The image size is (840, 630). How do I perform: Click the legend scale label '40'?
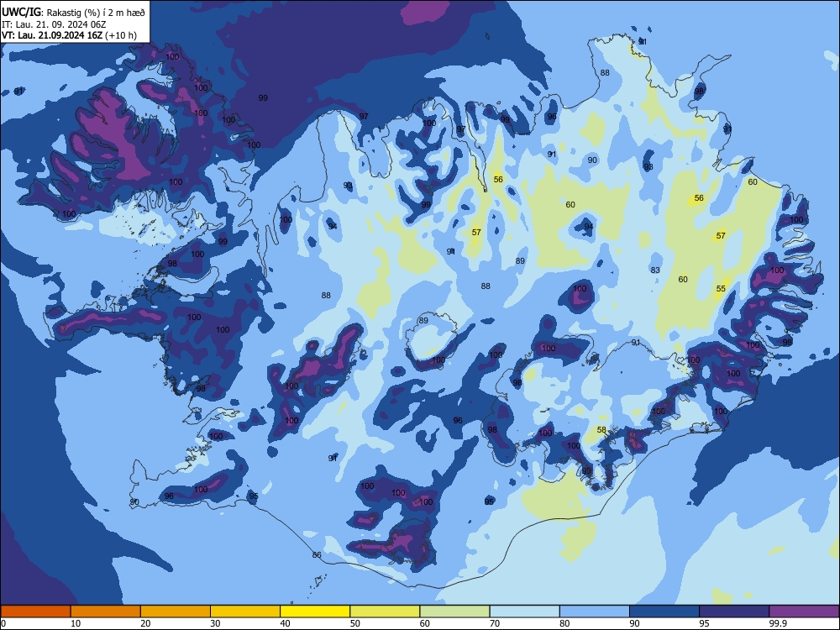tap(286, 623)
